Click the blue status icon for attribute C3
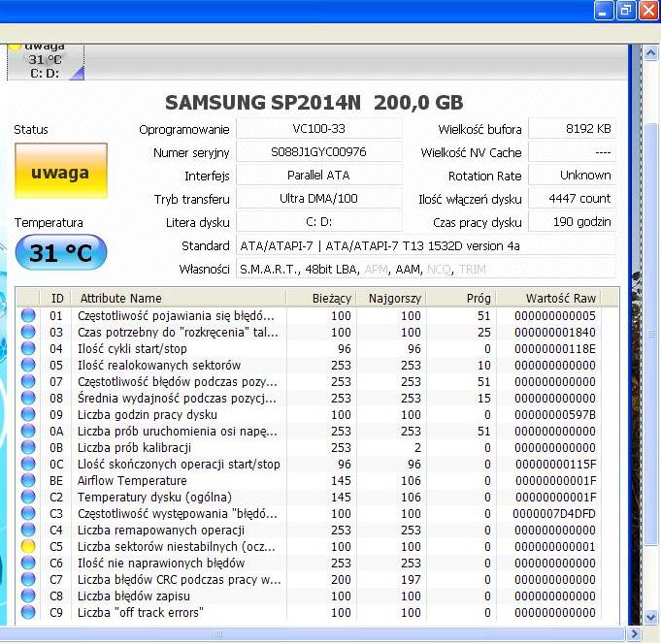The height and width of the screenshot is (644, 661). coord(28,513)
